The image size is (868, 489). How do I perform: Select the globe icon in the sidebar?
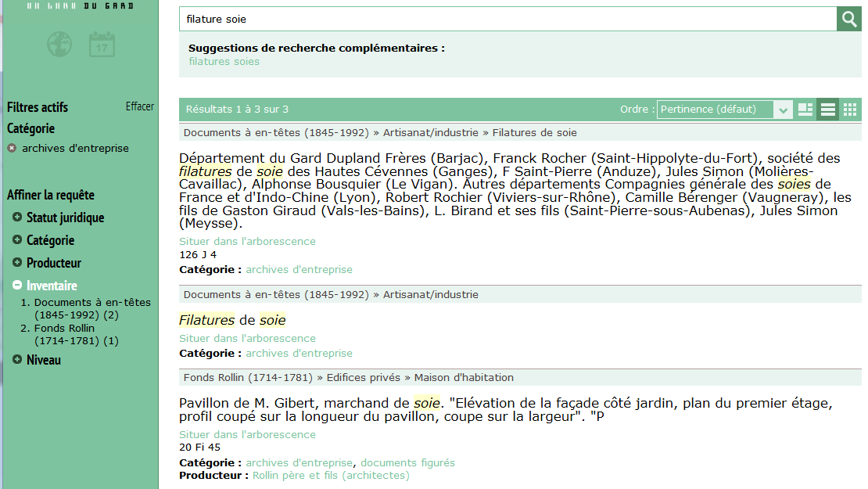tap(59, 45)
